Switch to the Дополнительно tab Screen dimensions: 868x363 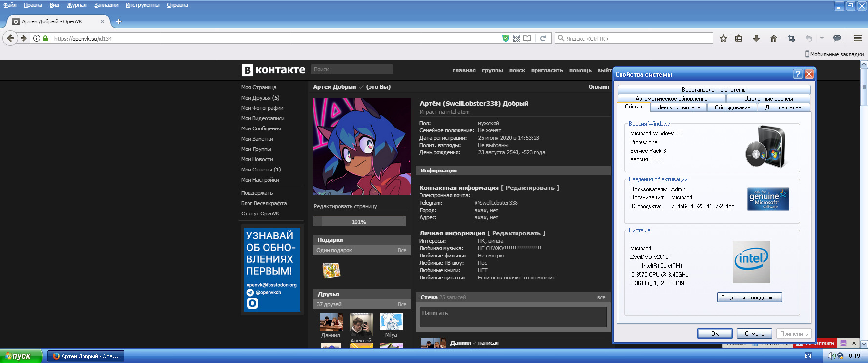[785, 107]
